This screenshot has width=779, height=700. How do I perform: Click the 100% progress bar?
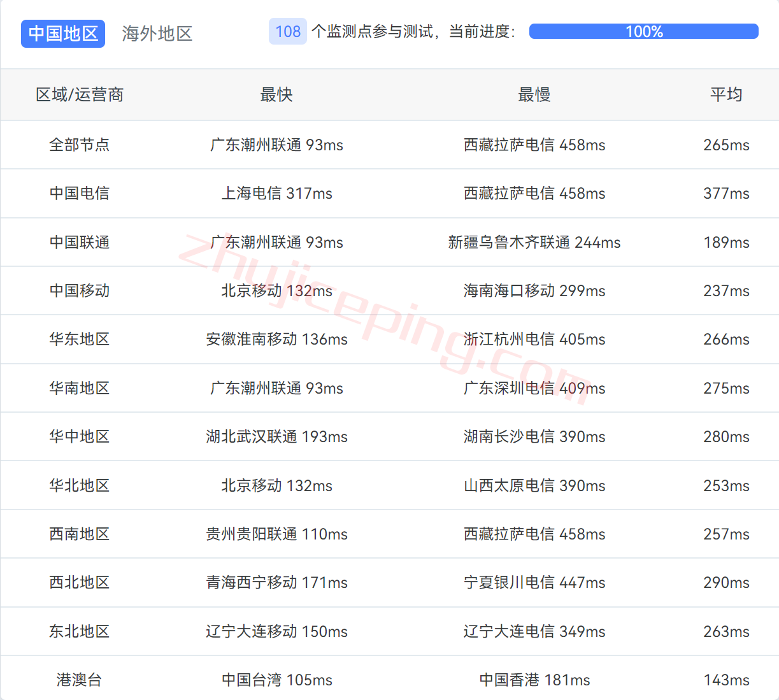pos(644,31)
